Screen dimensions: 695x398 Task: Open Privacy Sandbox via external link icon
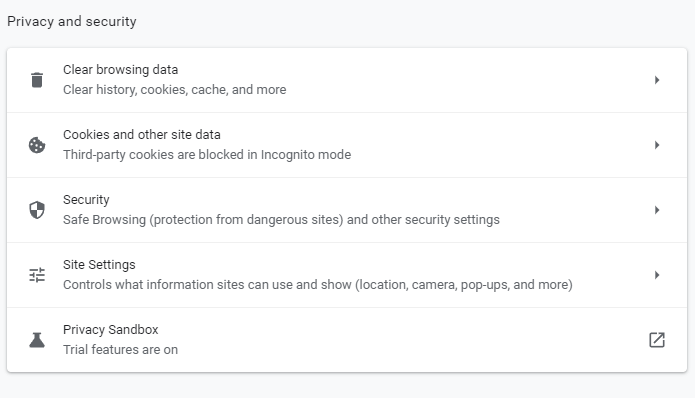pyautogui.click(x=657, y=340)
